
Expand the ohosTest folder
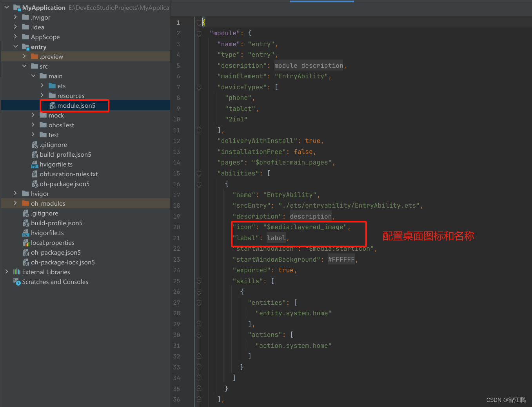pyautogui.click(x=33, y=125)
